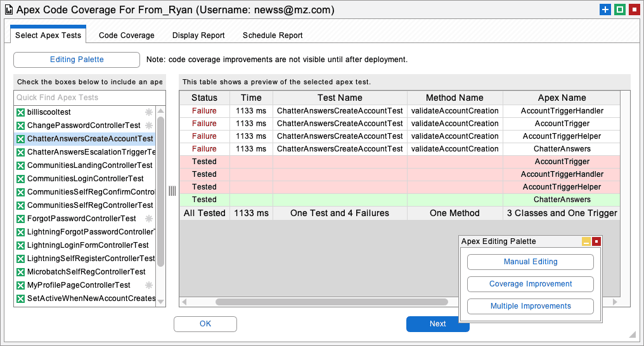
Task: Close the Apex Editing Palette
Action: pos(596,241)
